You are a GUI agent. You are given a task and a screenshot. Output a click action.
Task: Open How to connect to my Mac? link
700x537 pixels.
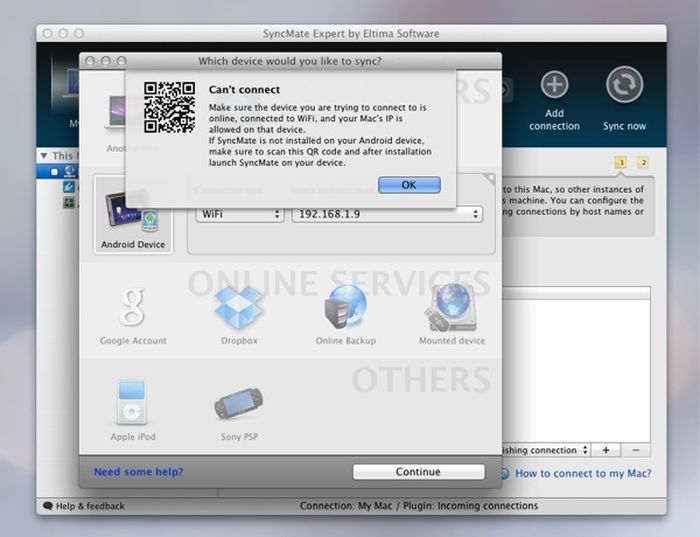(583, 473)
